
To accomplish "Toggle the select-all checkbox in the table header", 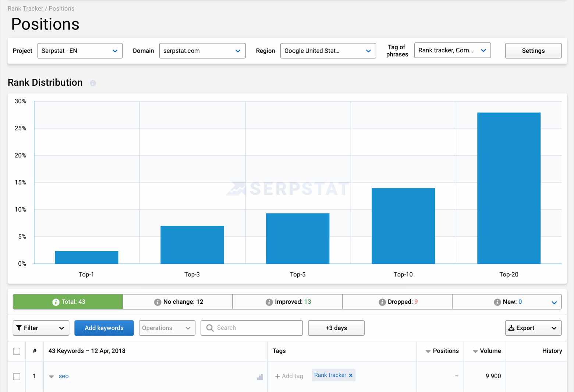I will coord(17,351).
